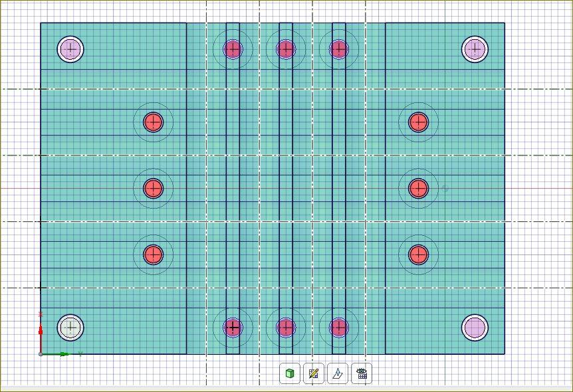Click the red X axis arrow at the origin
The width and height of the screenshot is (573, 392).
coord(41,332)
